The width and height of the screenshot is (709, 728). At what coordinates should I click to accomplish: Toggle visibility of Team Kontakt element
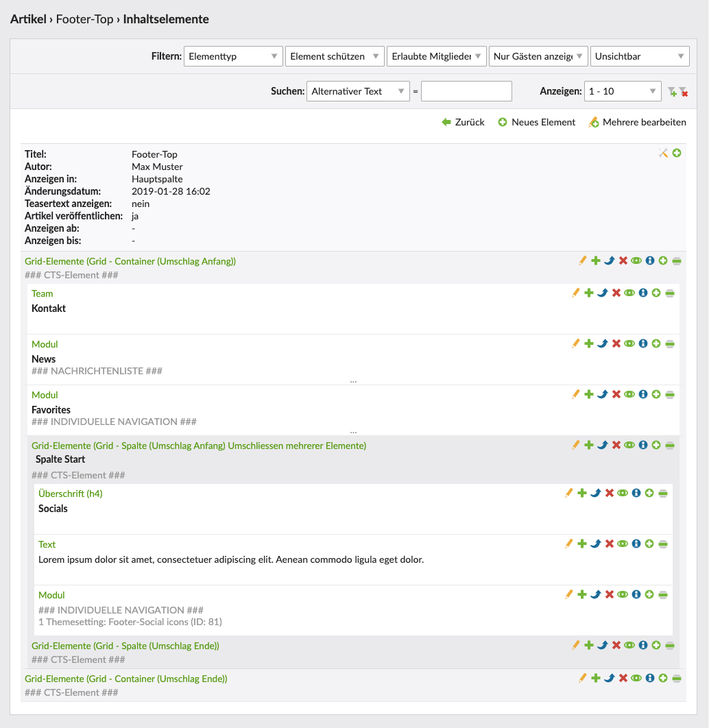point(629,293)
